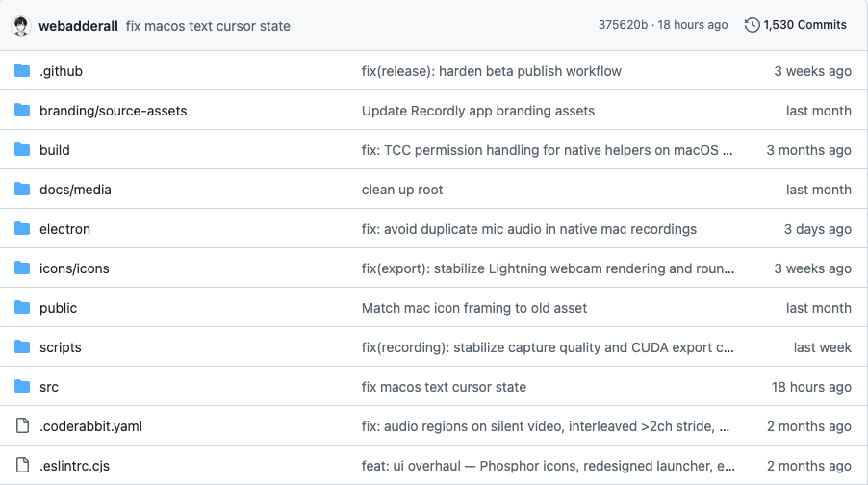The height and width of the screenshot is (485, 868).
Task: Open the webadderall author profile link
Action: point(78,26)
